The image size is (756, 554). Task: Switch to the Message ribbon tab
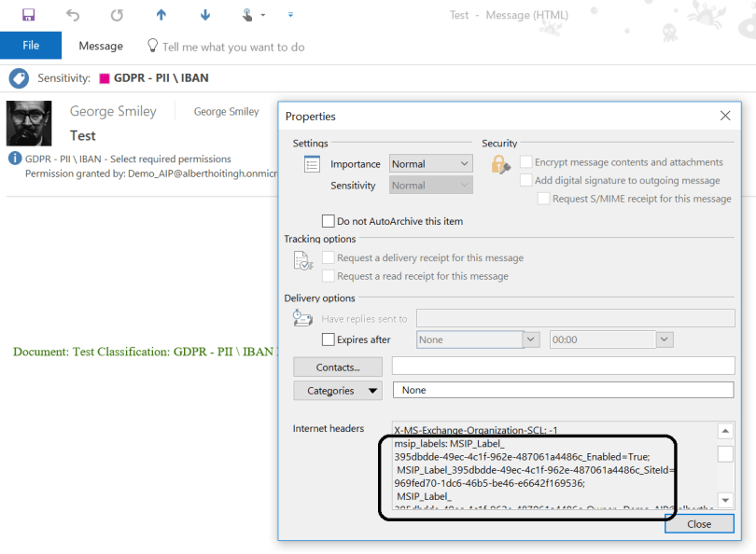tap(100, 45)
